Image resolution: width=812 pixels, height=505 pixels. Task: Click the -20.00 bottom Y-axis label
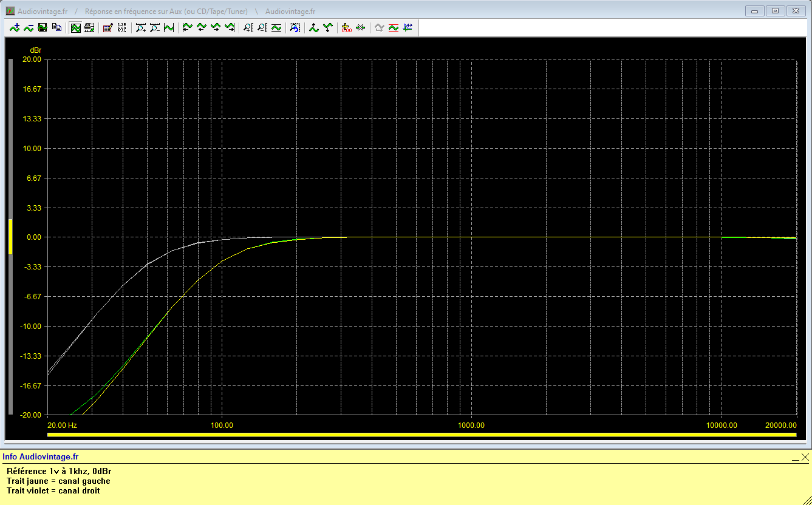tap(30, 415)
